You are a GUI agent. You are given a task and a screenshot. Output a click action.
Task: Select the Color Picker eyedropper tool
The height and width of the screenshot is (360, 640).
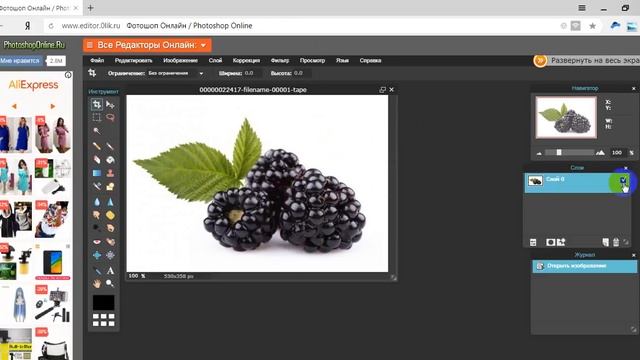coord(97,271)
